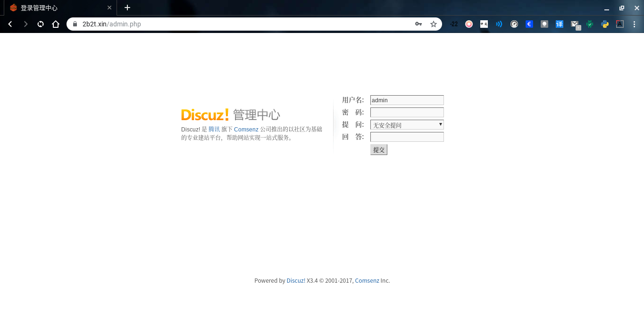644x335 pixels.
Task: Open the Gmail checker extension
Action: coord(575,24)
